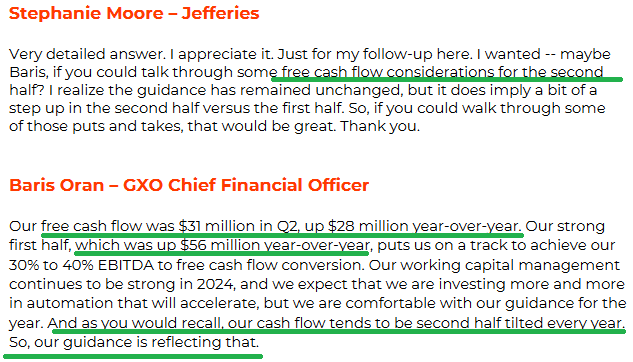Click the underlined 'free cash flow considerations' phrase
The image size is (633, 362).
coord(387,72)
